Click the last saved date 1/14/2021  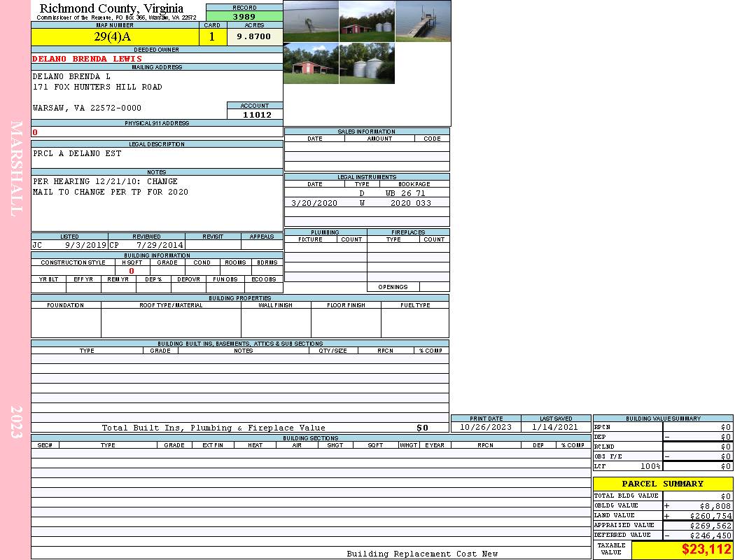point(555,427)
